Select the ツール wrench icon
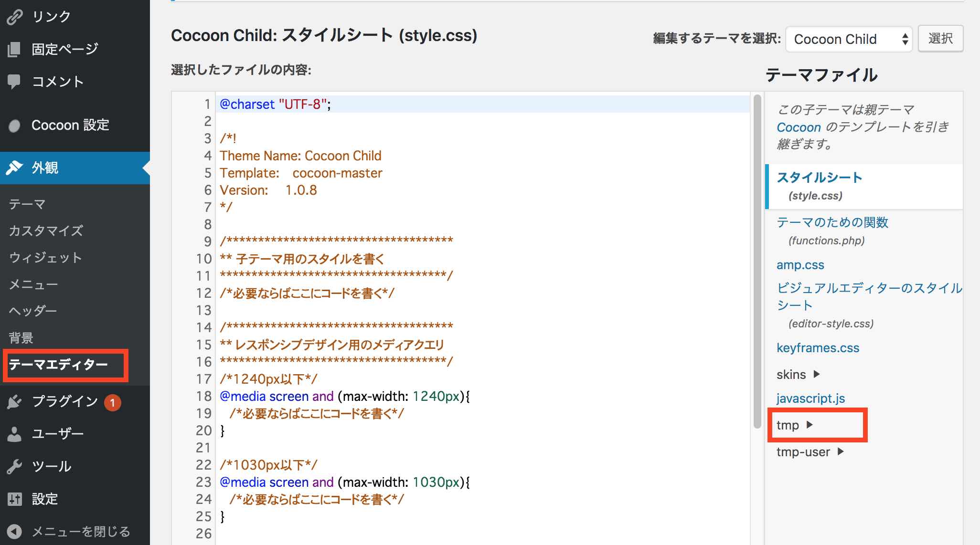The image size is (980, 545). 14,466
